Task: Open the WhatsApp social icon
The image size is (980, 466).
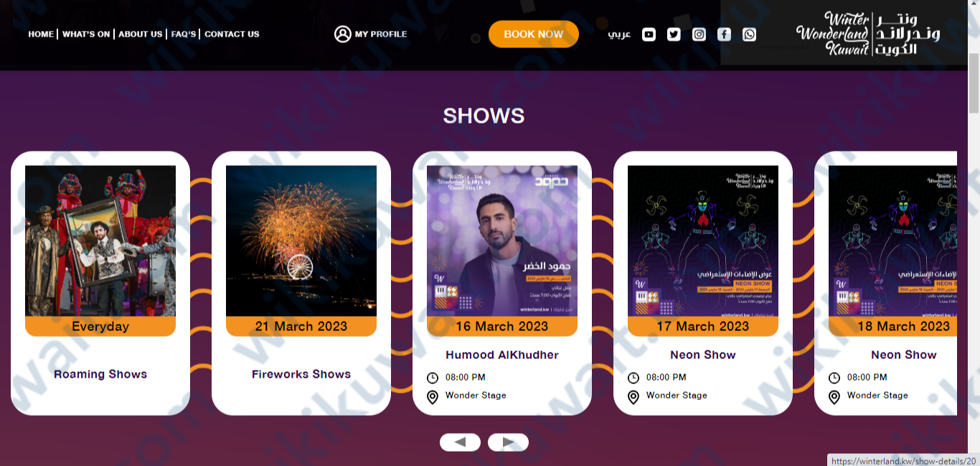Action: [749, 34]
